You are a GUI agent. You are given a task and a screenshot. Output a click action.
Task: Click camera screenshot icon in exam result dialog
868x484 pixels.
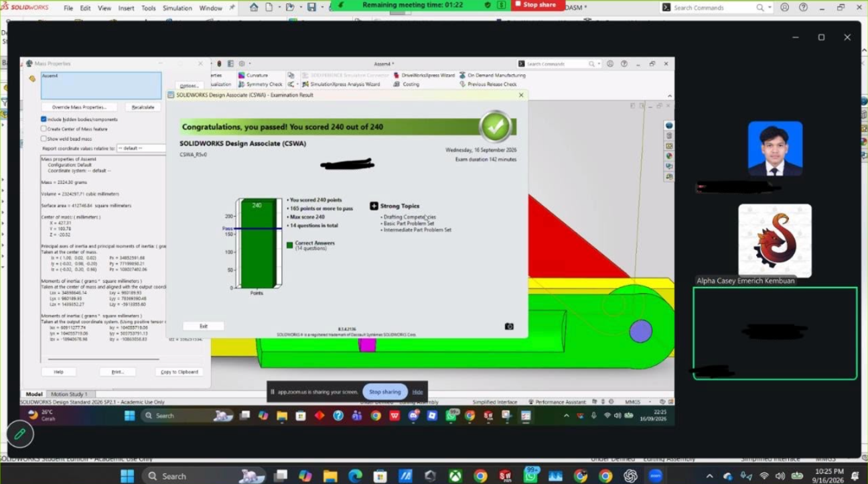(509, 326)
